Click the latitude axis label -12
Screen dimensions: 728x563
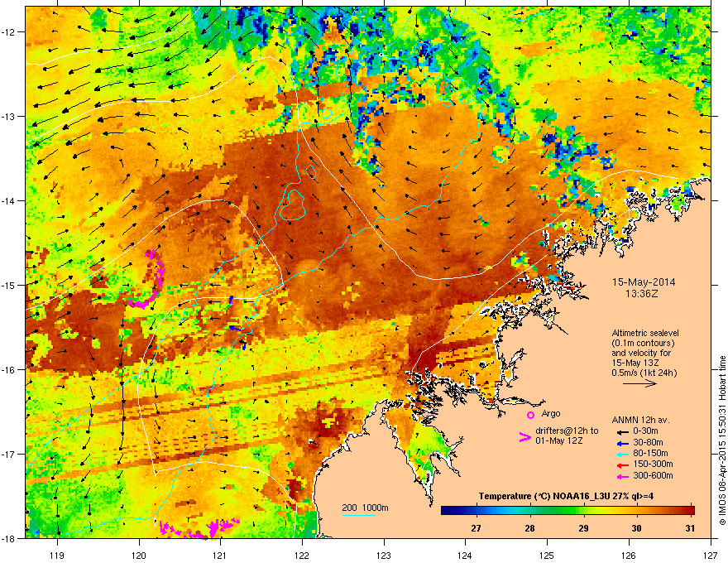(x=9, y=31)
